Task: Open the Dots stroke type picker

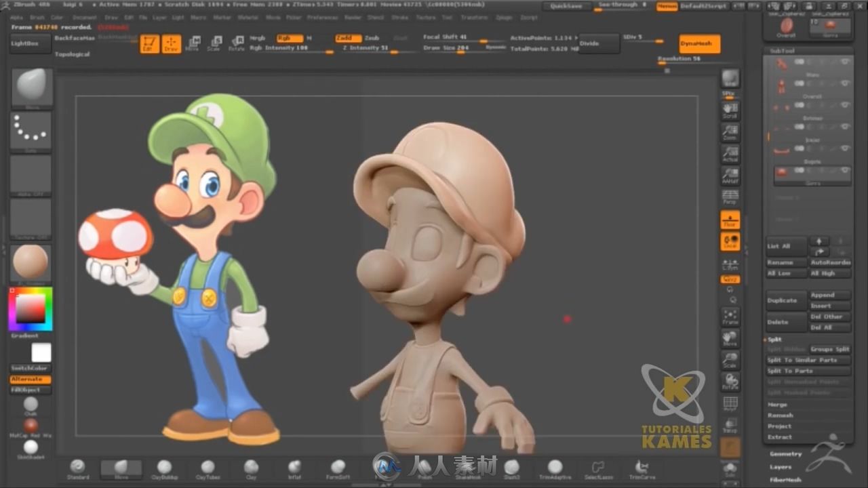Action: (x=31, y=131)
